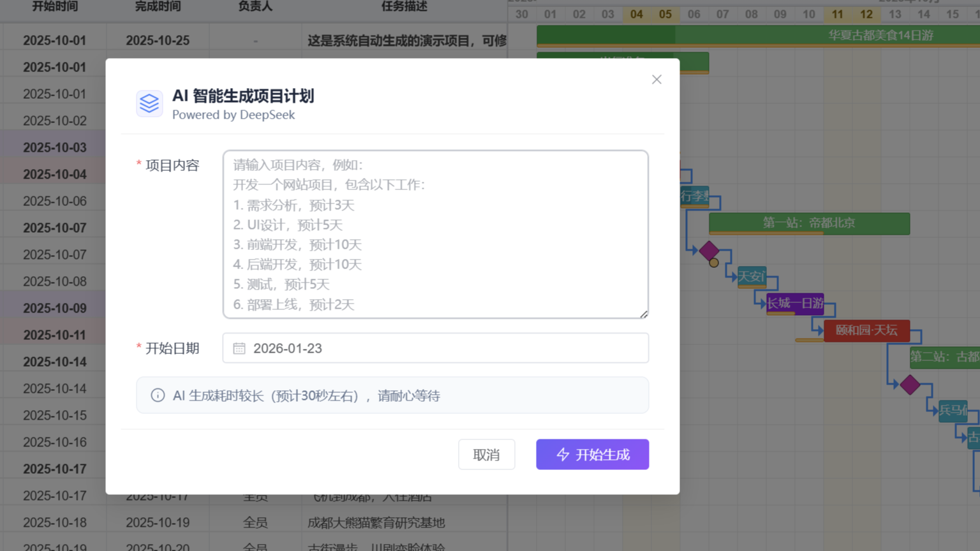980x551 pixels.
Task: Dismiss the AI dialog via the X icon
Action: pyautogui.click(x=657, y=79)
